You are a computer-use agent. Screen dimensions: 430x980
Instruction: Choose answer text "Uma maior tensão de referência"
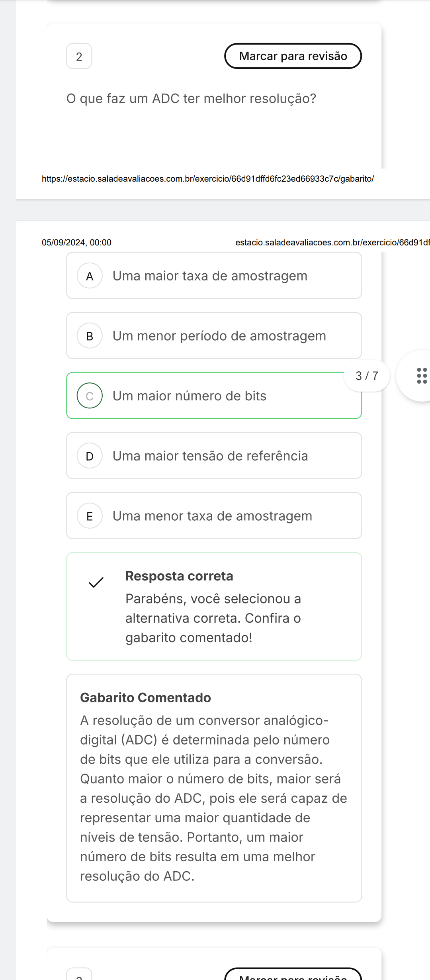click(x=210, y=456)
